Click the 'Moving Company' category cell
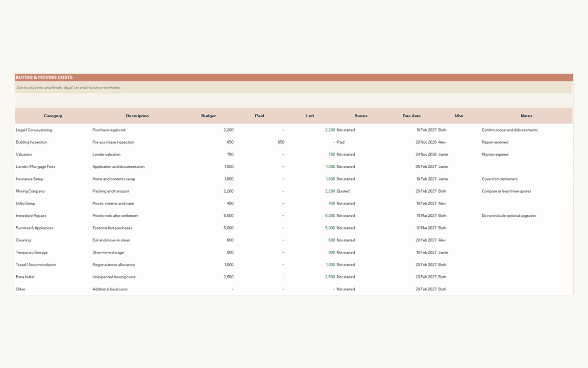The image size is (588, 368). click(30, 191)
